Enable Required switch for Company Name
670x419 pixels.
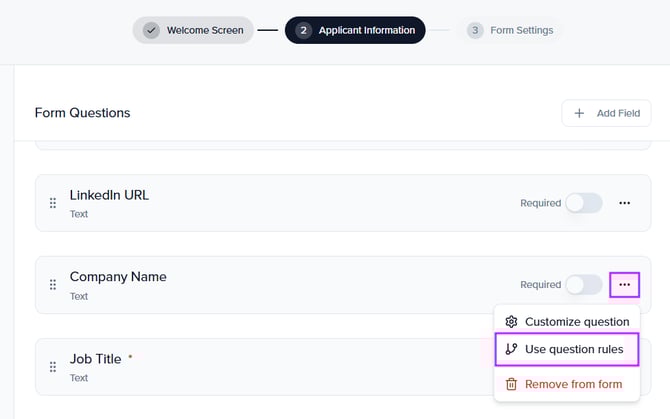point(584,285)
